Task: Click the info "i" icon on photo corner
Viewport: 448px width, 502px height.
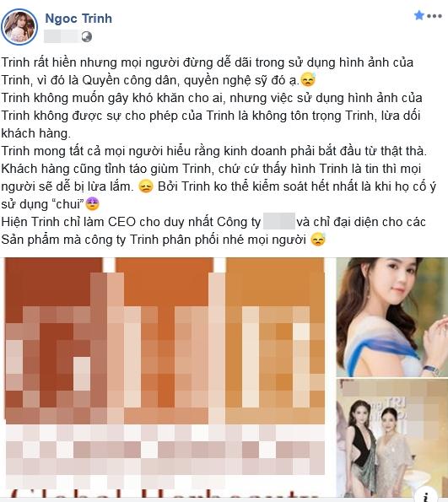Action: click(x=426, y=497)
